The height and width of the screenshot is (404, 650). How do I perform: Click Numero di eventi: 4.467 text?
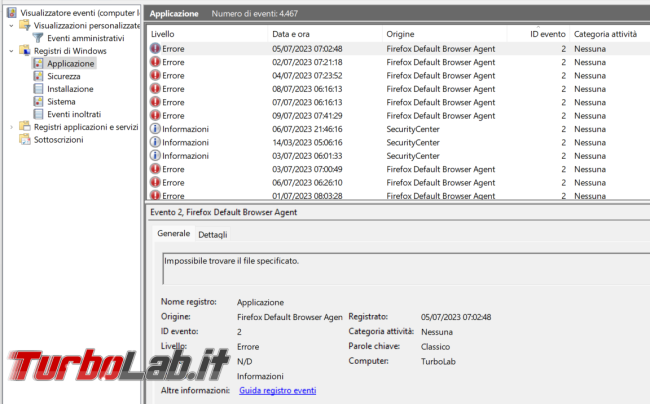click(x=255, y=13)
